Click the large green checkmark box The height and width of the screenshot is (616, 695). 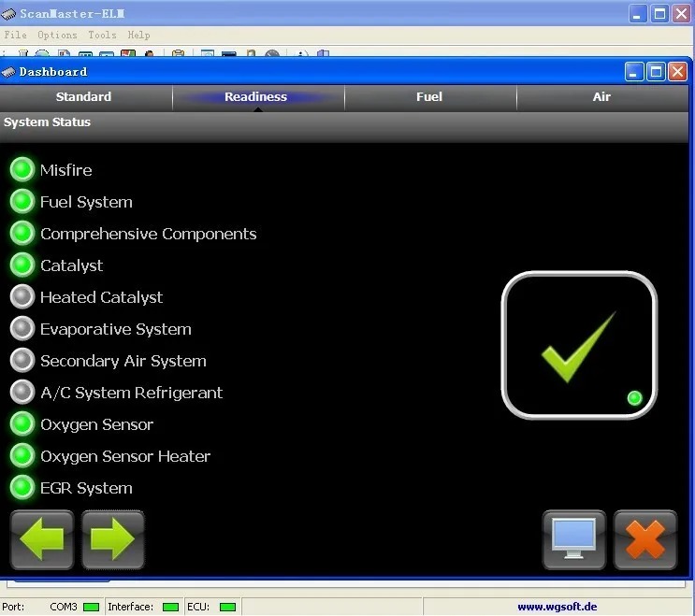tap(579, 345)
